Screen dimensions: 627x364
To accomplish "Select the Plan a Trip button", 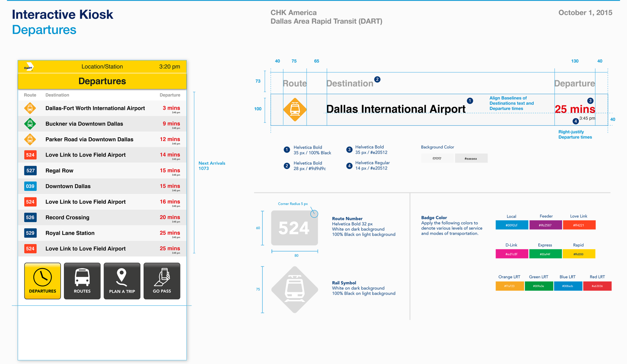I will 122,281.
